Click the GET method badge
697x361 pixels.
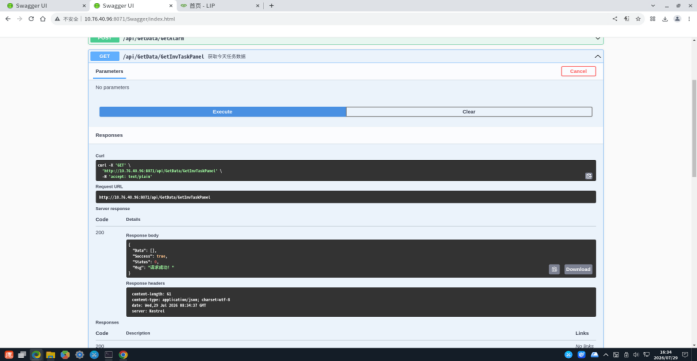click(105, 56)
